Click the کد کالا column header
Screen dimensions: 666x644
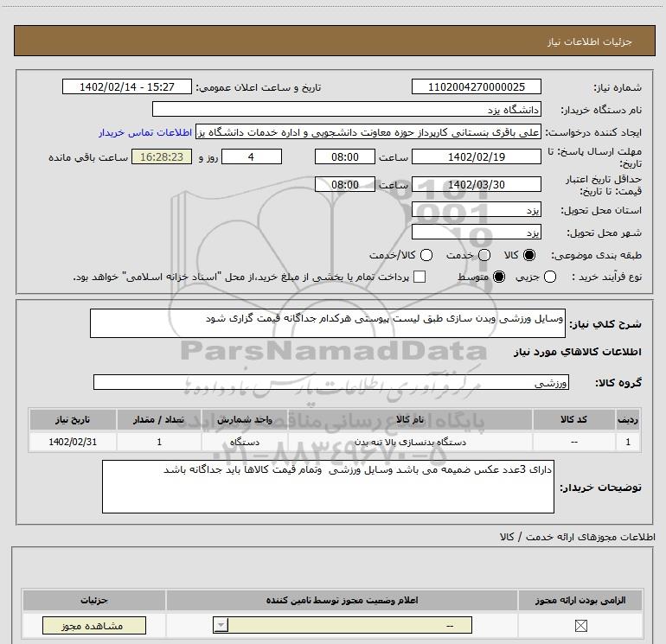click(x=573, y=420)
